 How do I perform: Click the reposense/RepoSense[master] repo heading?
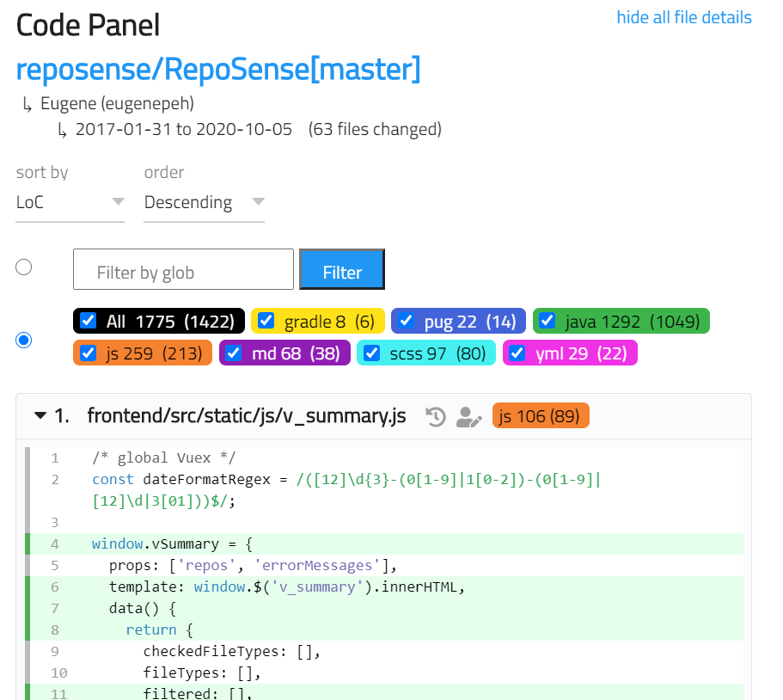pos(217,69)
